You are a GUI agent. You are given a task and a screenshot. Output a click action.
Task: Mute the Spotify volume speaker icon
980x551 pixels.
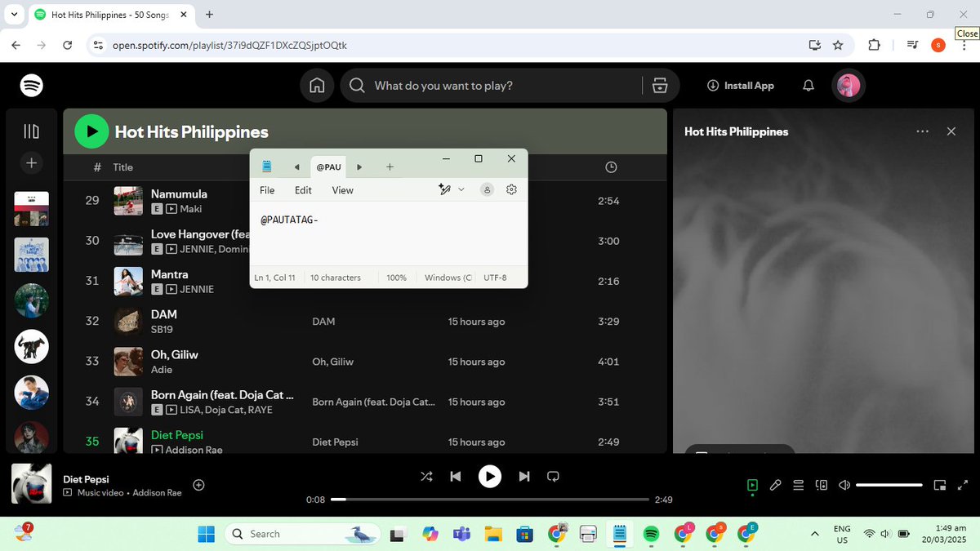pyautogui.click(x=844, y=485)
